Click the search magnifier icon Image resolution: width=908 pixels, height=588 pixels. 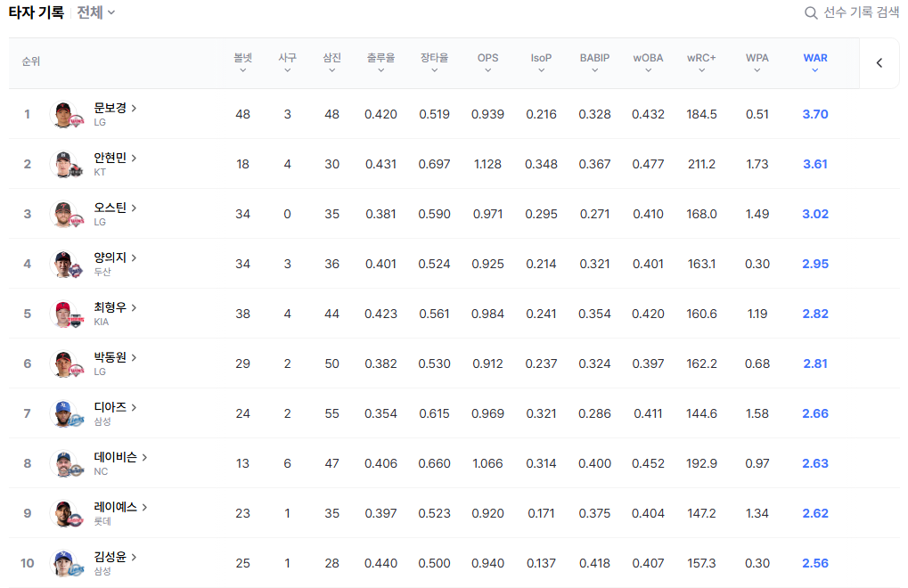(x=811, y=12)
